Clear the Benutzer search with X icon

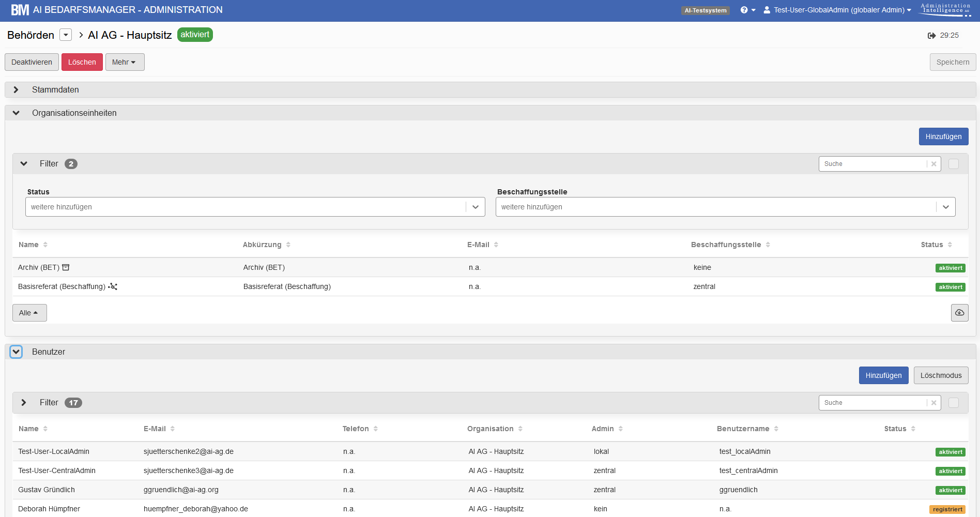point(933,403)
